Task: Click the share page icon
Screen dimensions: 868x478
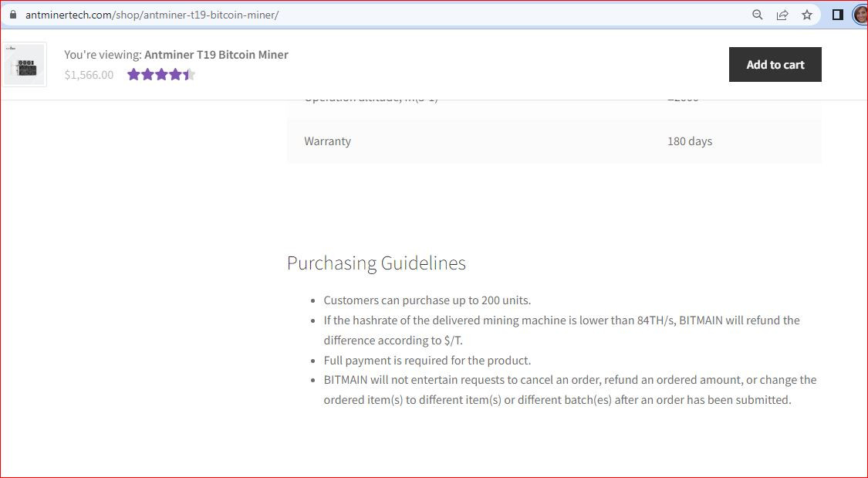Action: (x=782, y=15)
